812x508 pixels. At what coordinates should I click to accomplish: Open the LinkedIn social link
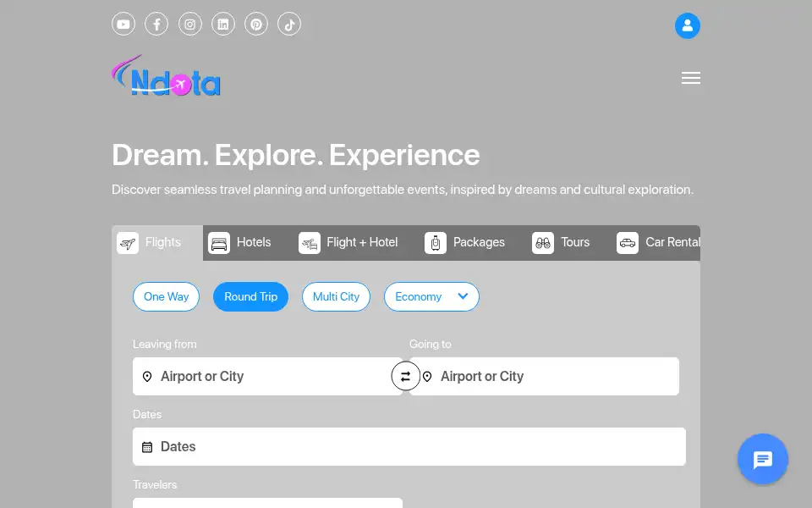click(223, 25)
